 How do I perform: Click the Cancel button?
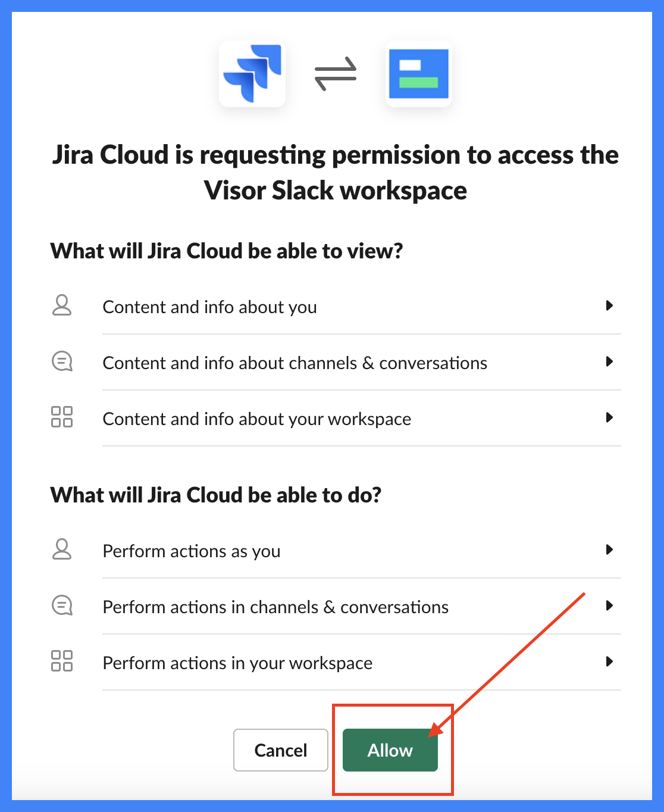coord(280,750)
